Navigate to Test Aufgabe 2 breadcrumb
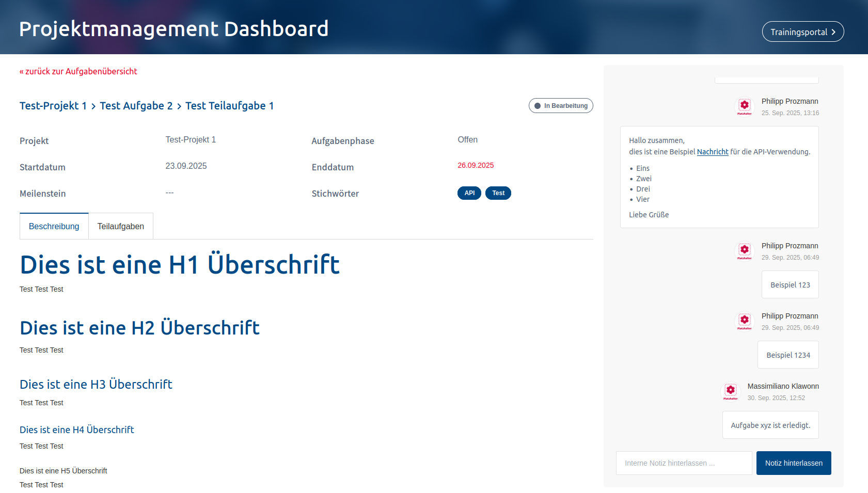868x493 pixels. tap(136, 106)
